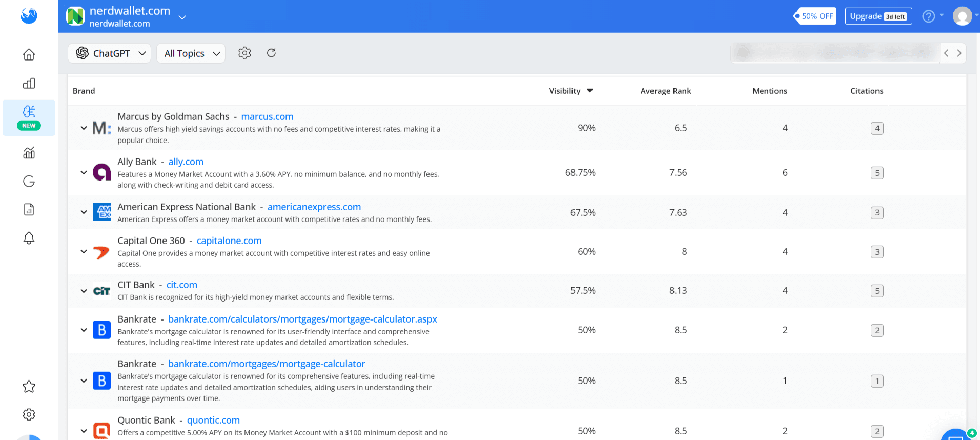
Task: View citations badge for American Express National Bank
Action: tap(877, 212)
